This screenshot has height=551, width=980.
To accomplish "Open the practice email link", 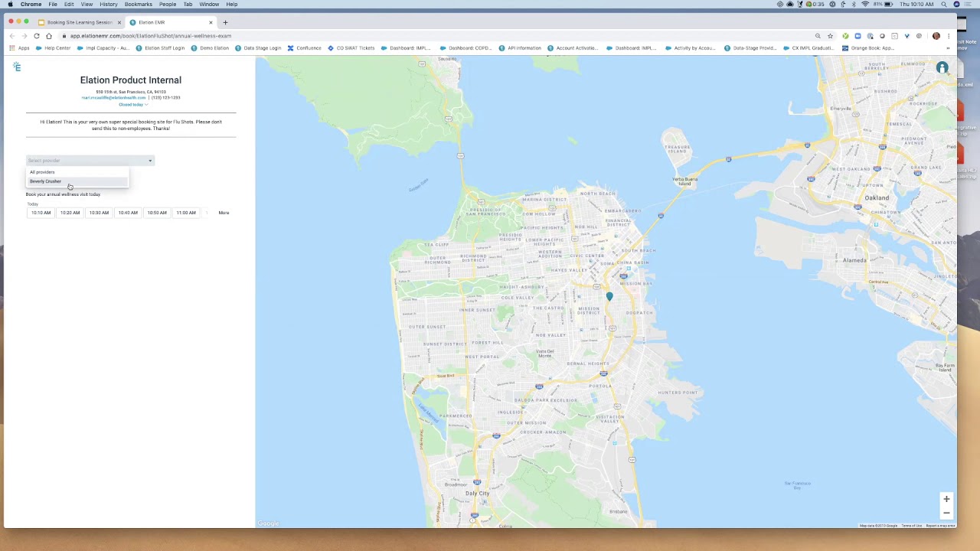I will [x=113, y=98].
